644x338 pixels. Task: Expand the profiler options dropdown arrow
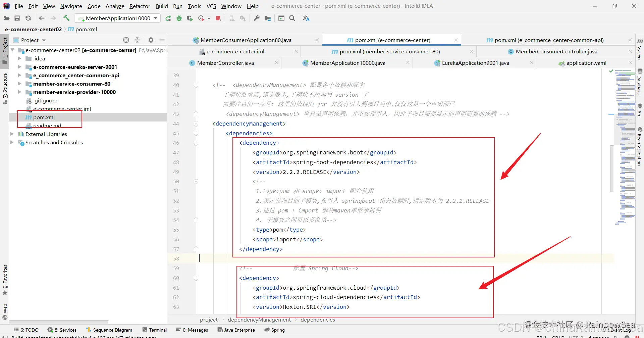[209, 18]
